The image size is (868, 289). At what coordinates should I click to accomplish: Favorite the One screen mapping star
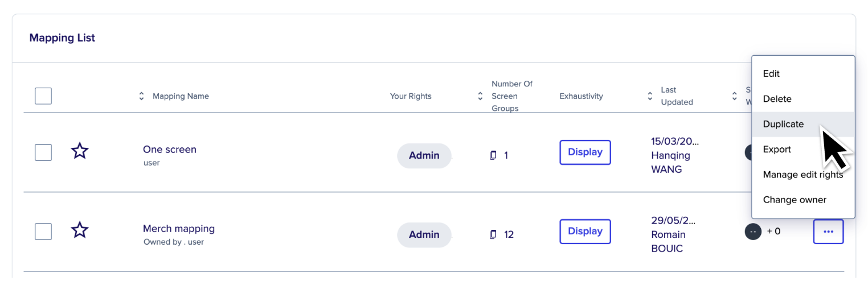[80, 151]
